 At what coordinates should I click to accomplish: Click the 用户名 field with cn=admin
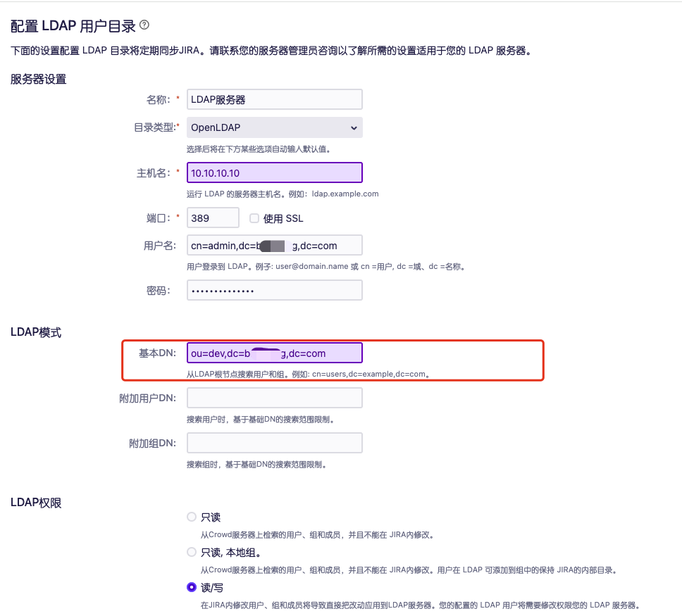tap(274, 245)
